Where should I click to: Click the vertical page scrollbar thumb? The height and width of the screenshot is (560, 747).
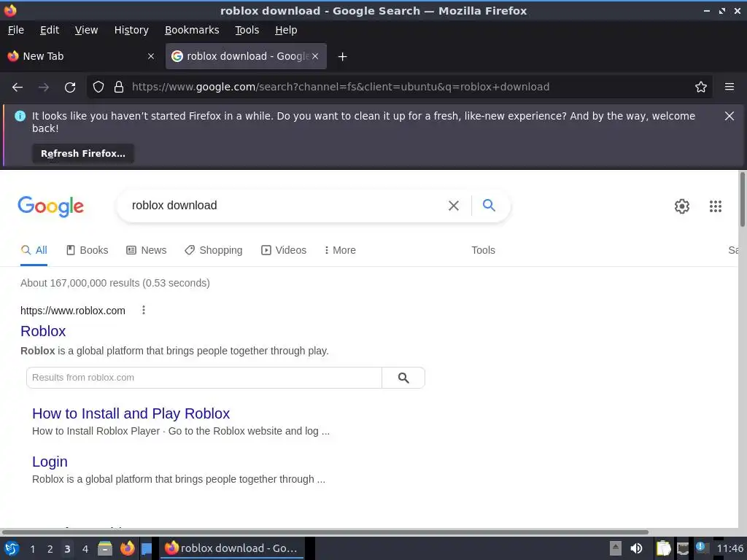point(742,199)
